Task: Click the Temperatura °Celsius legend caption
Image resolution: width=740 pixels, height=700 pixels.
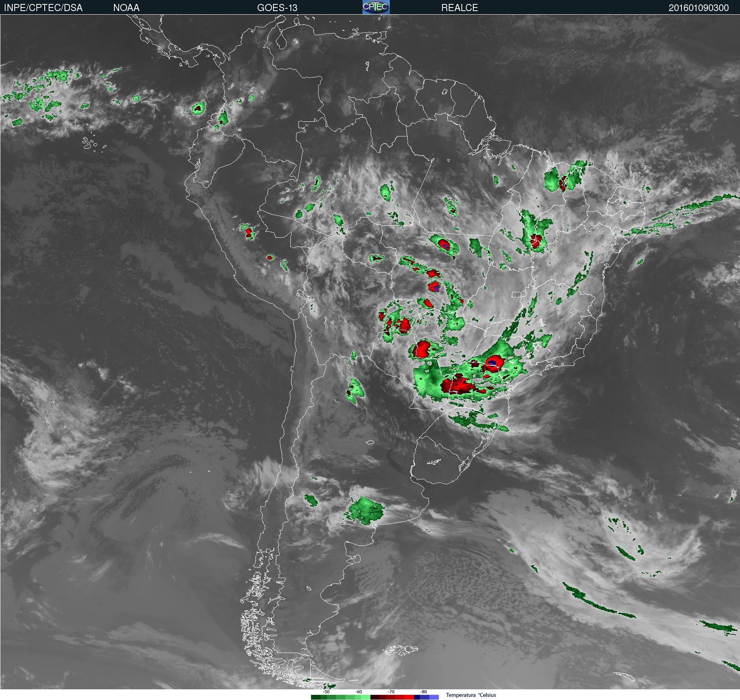Action: coord(471,695)
